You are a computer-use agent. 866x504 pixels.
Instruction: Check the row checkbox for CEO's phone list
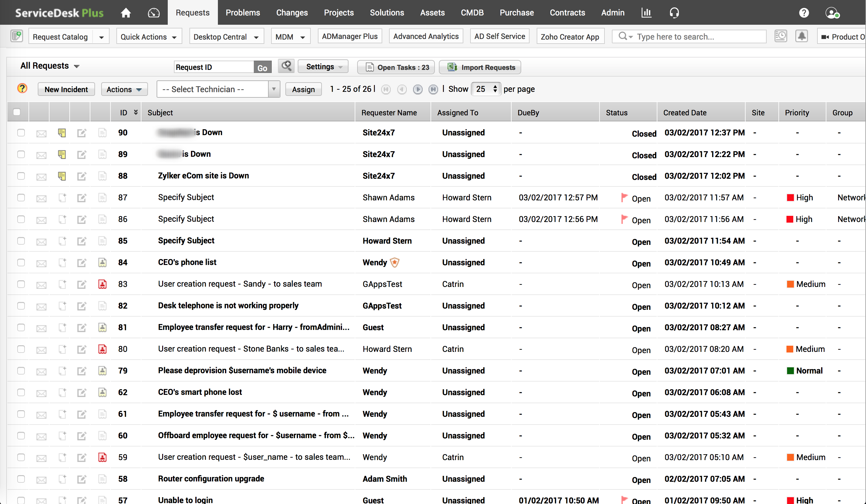click(21, 263)
